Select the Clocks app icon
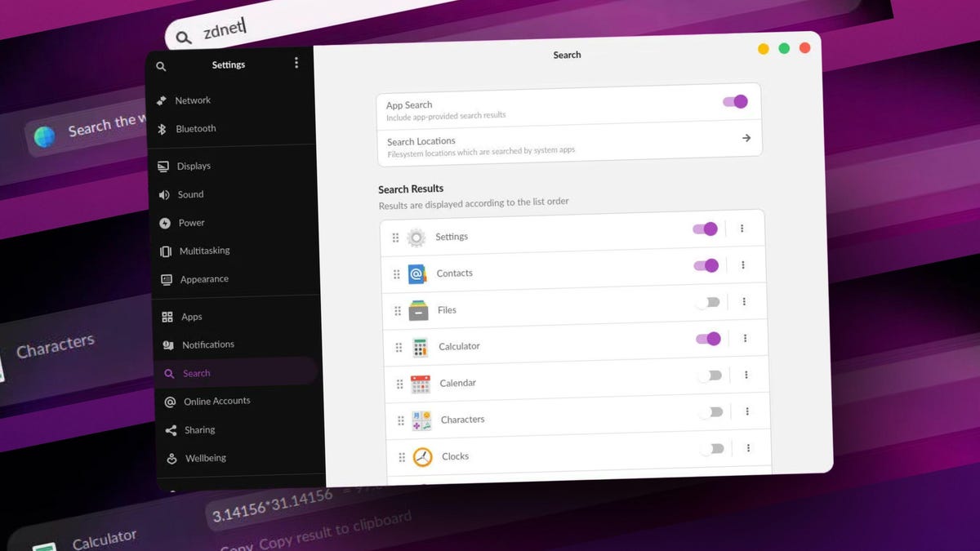The image size is (980, 551). (x=421, y=456)
